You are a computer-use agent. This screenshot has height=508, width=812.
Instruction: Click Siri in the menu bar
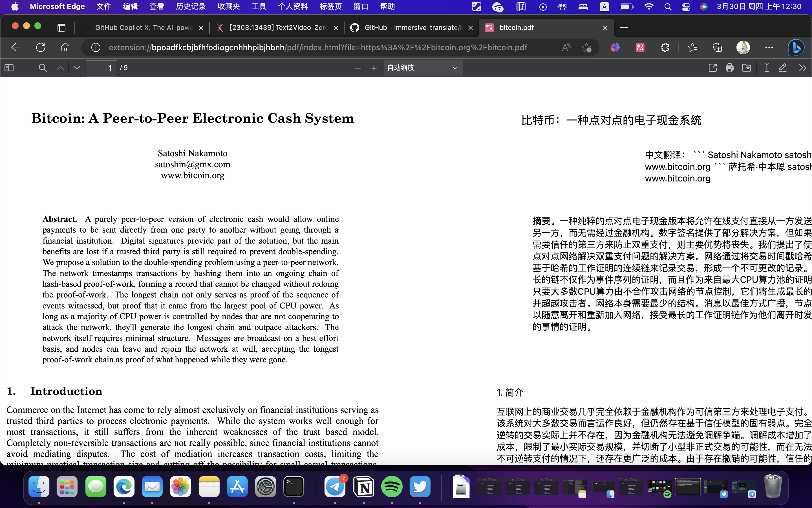[x=704, y=7]
